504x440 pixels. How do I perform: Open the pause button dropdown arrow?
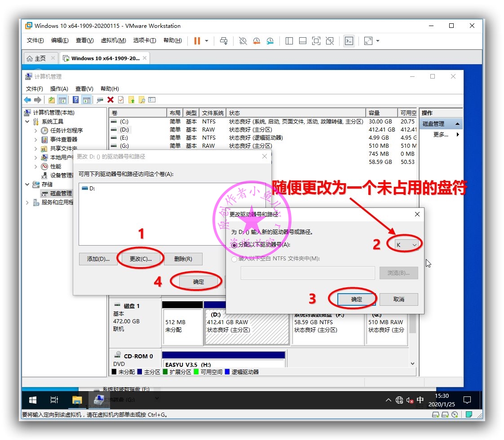(x=207, y=41)
